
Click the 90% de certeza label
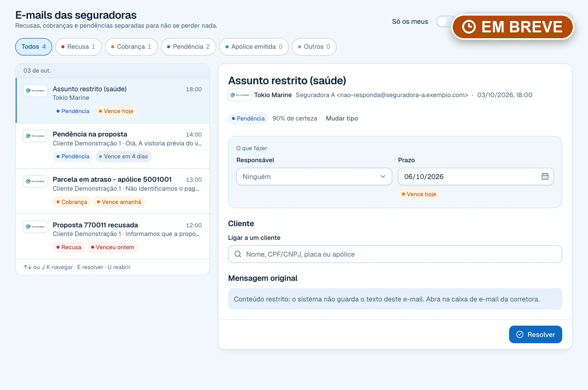coord(295,119)
